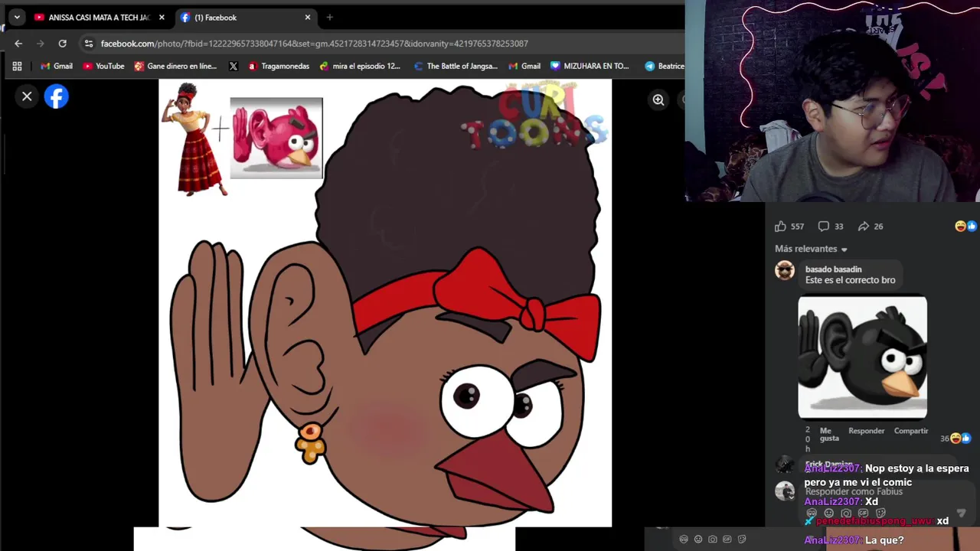Click Compartir on basado's comment
Viewport: 980px width, 551px height.
click(911, 431)
